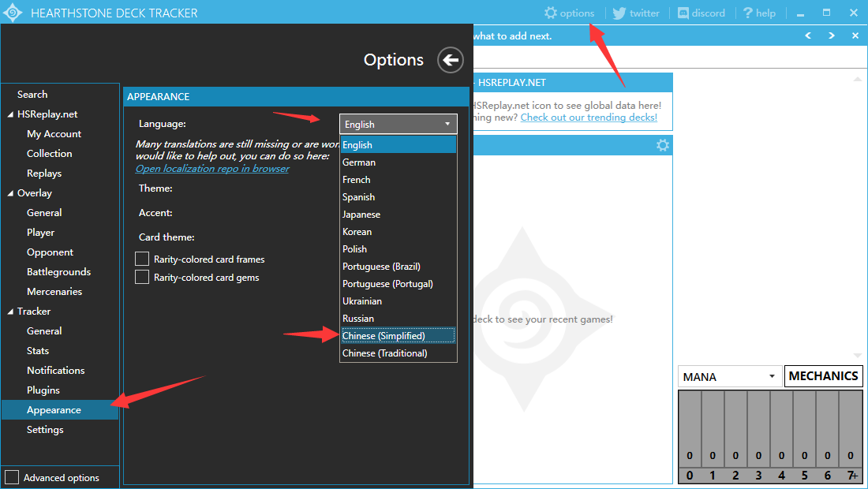Click the options label in title bar
The image size is (868, 489).
(577, 13)
